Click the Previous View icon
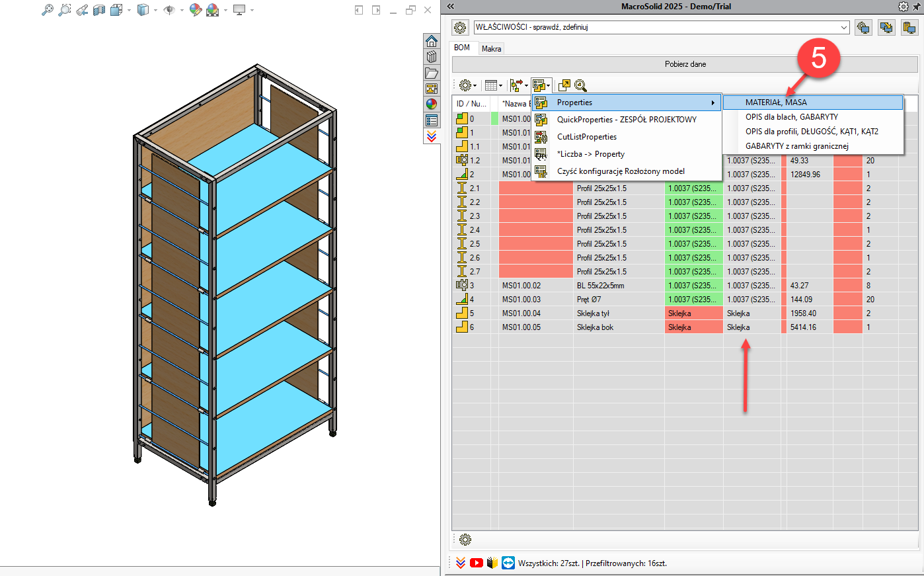Viewport: 924px width, 576px height. pyautogui.click(x=82, y=10)
